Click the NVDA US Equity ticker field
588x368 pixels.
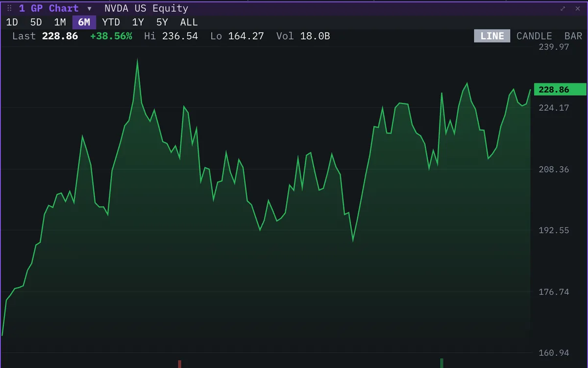pos(146,8)
